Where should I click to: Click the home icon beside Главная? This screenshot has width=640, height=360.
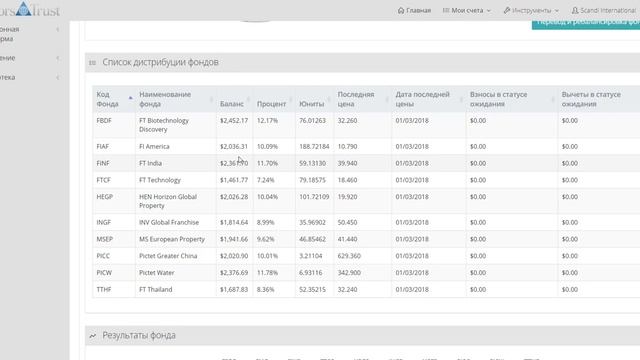click(401, 10)
